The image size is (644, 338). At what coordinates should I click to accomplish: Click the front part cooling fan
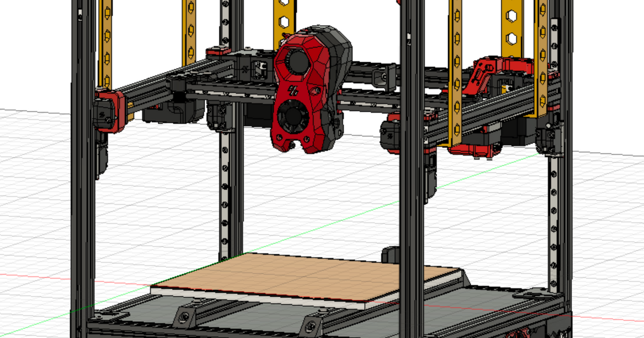tap(292, 115)
